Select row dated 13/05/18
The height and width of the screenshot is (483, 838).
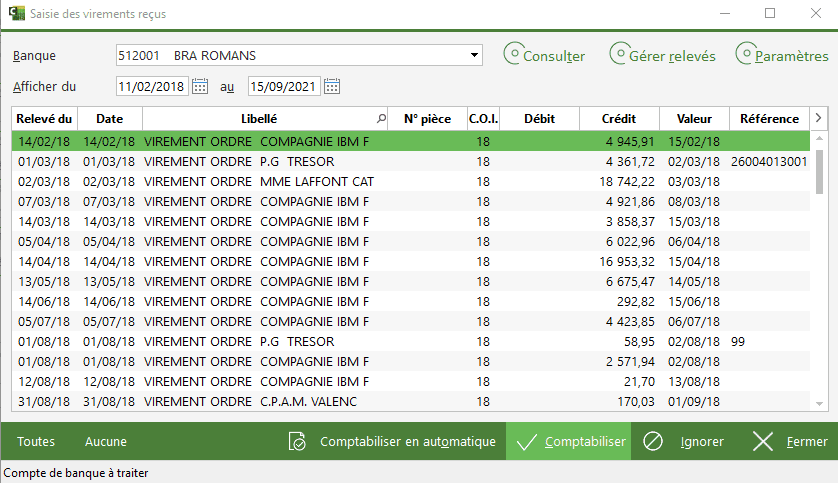pos(410,282)
